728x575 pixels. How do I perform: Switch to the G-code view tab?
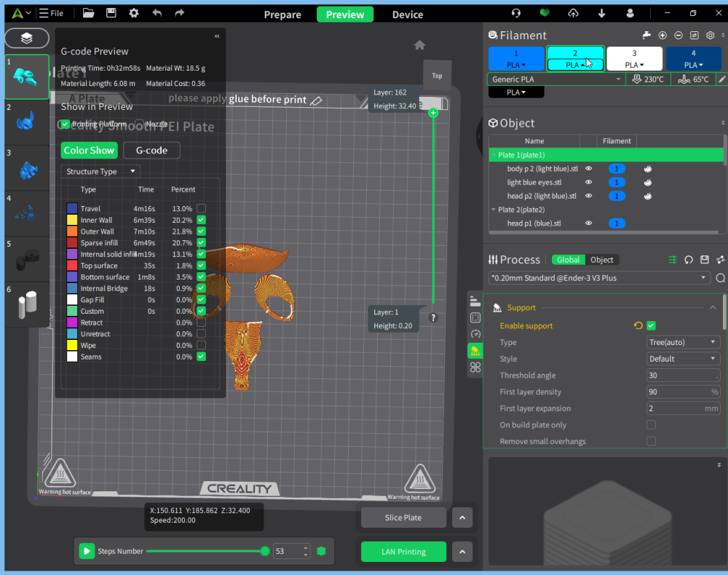(151, 151)
